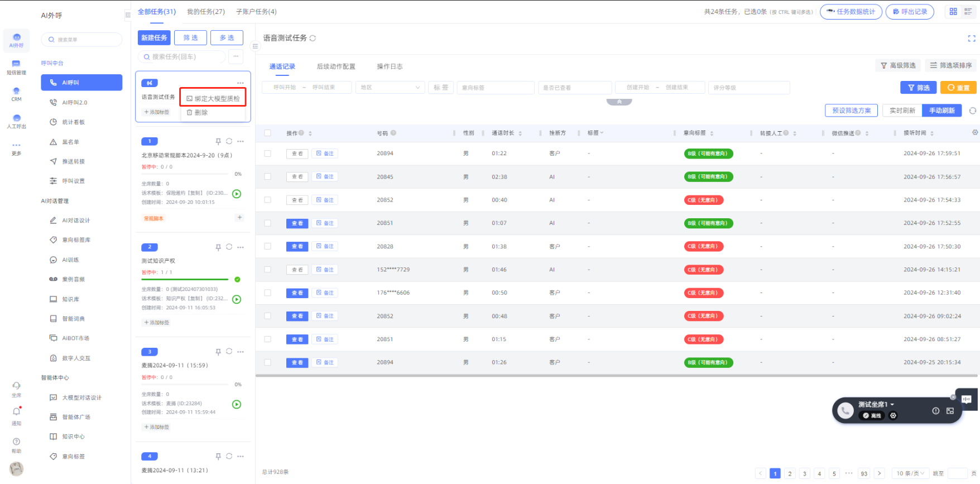Click the 新建任务 button
The height and width of the screenshot is (484, 980).
154,38
